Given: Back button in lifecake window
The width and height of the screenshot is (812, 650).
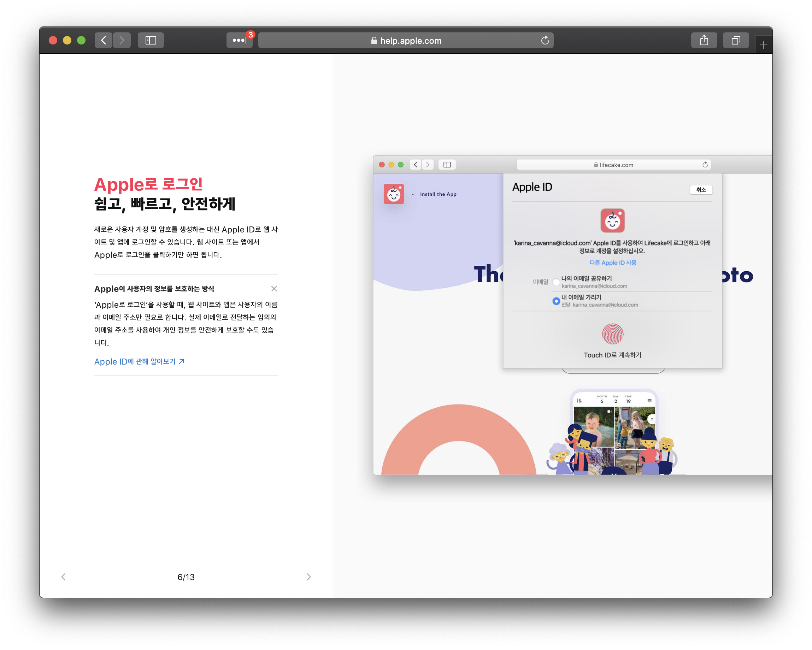Looking at the screenshot, I should [416, 165].
